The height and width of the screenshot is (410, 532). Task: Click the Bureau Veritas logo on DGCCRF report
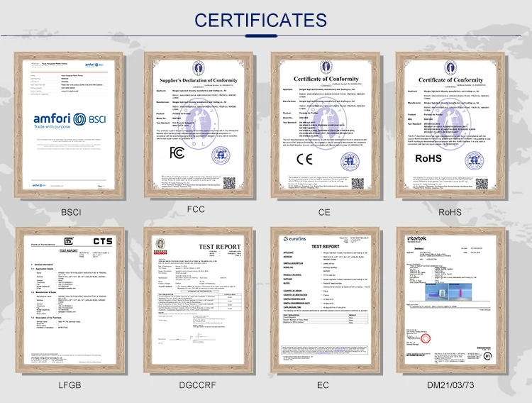coord(160,246)
